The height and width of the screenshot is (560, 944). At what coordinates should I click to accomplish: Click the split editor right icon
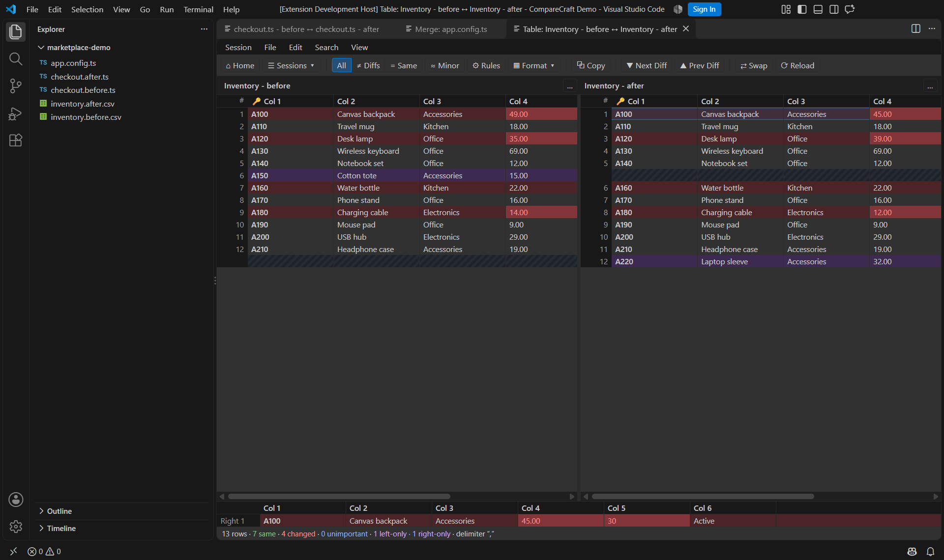pyautogui.click(x=915, y=29)
